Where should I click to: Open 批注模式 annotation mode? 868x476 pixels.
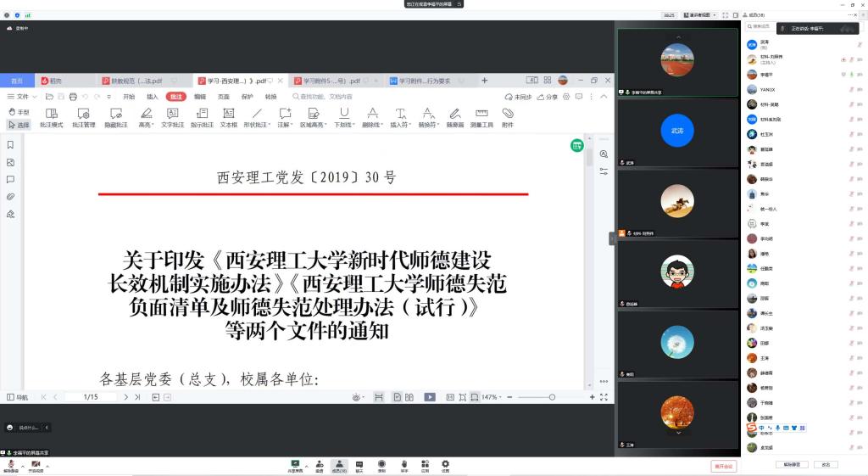[52, 118]
